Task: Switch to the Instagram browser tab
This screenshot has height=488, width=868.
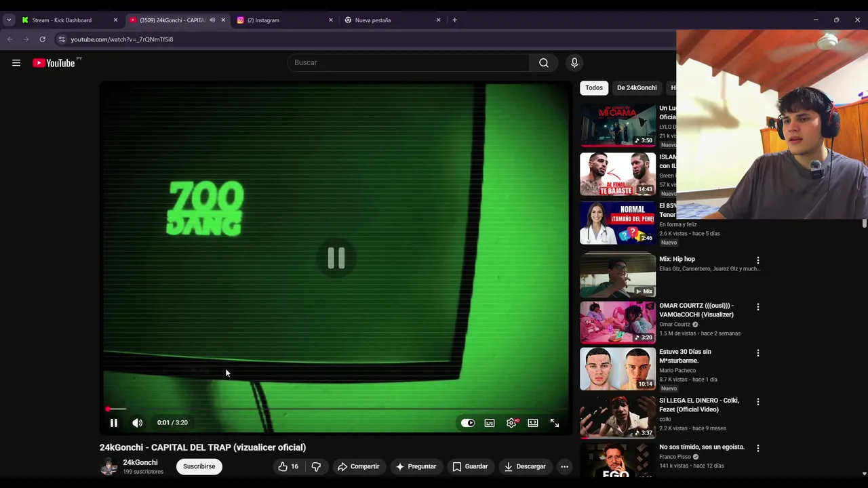Action: click(x=283, y=20)
